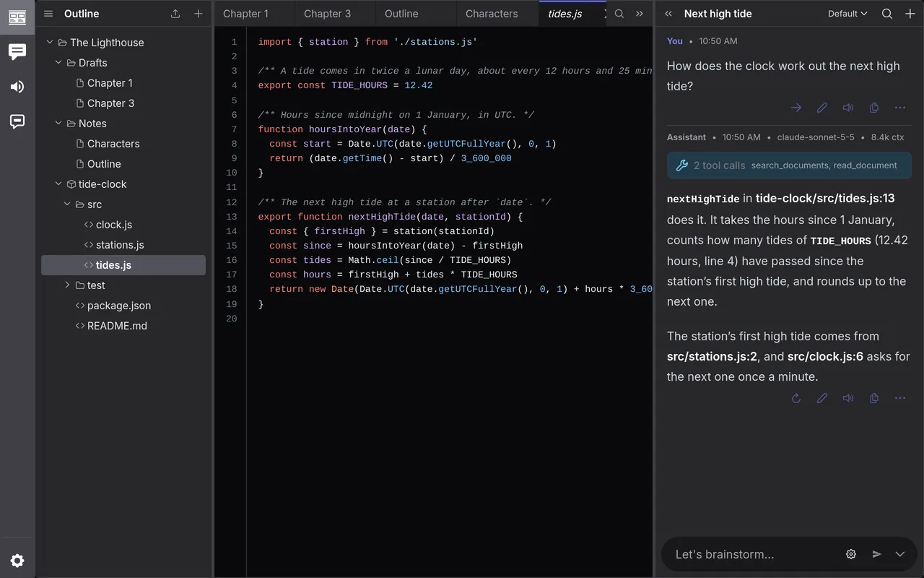Click the export icon in the Outline panel header
Screen dimensions: 924x578
175,14
